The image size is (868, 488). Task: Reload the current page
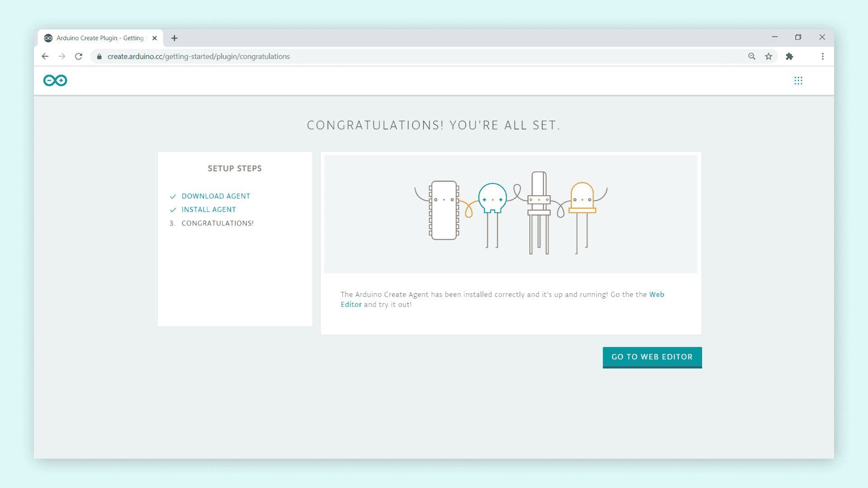79,56
